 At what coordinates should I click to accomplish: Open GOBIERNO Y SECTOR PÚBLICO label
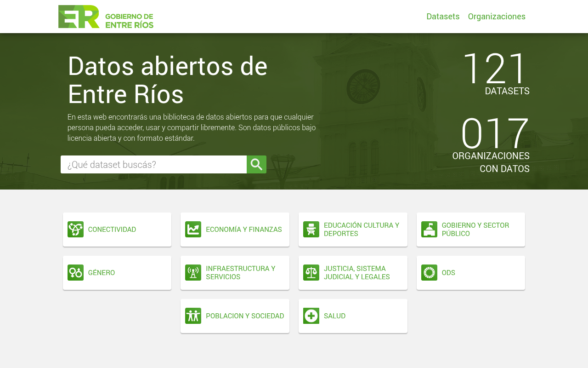[x=475, y=230]
